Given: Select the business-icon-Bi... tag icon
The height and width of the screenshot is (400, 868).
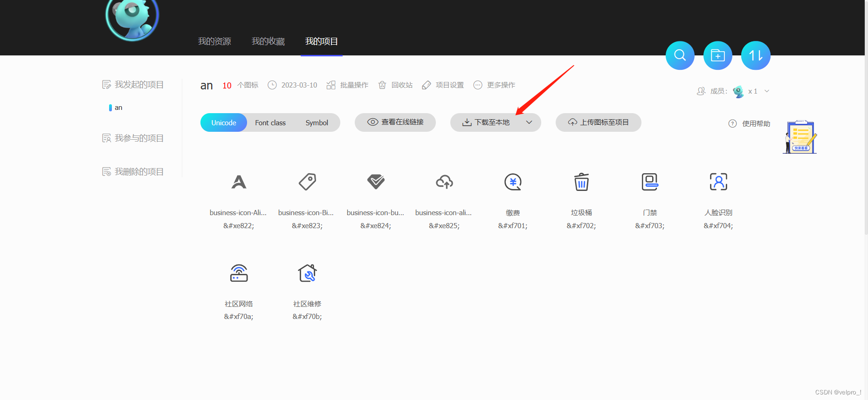Looking at the screenshot, I should [x=307, y=182].
